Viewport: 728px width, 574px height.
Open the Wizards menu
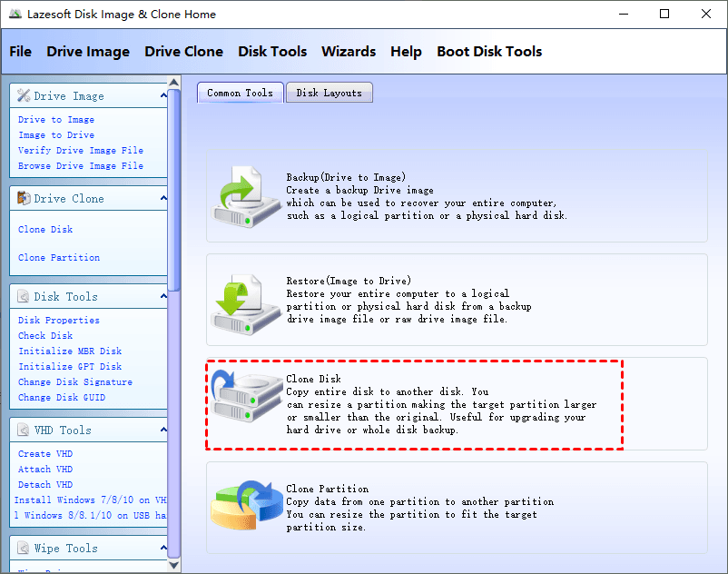coord(349,52)
